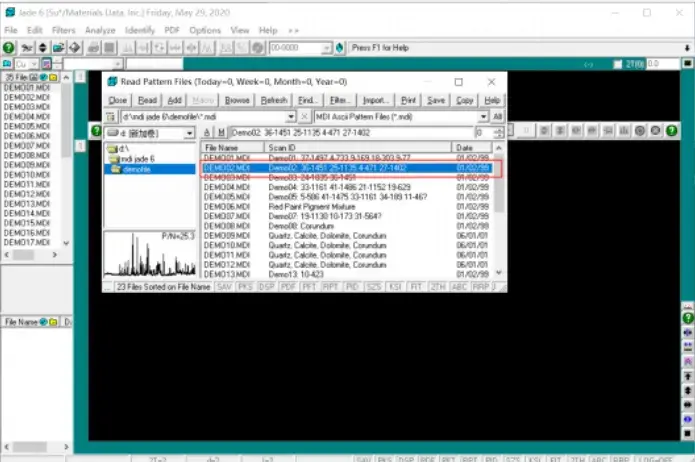This screenshot has height=462, width=695.
Task: Click the green question icon at right of zoom toolbar
Action: tap(672, 130)
